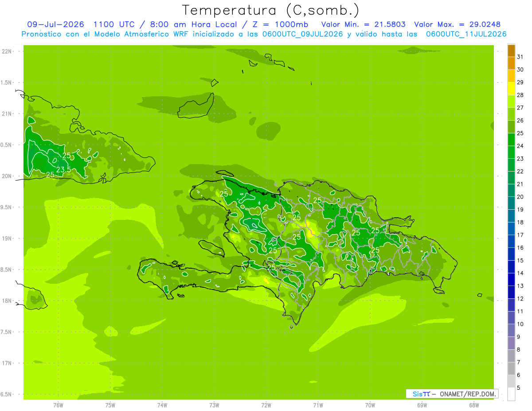Click the 68W longitude axis label

coord(474,405)
